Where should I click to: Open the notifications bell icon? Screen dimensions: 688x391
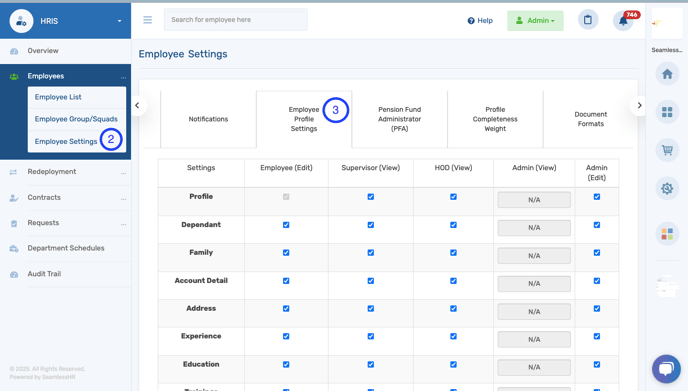[x=623, y=21]
